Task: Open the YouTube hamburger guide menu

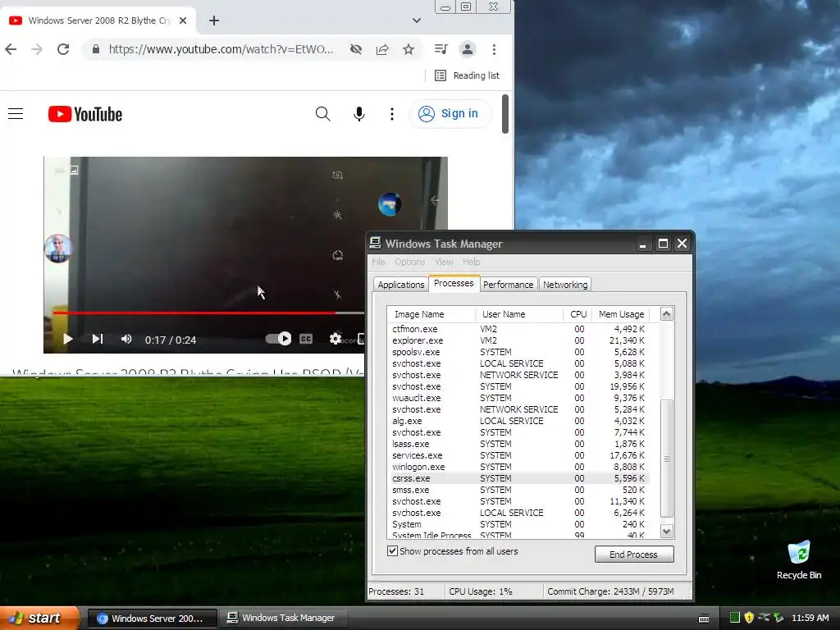Action: 16,113
